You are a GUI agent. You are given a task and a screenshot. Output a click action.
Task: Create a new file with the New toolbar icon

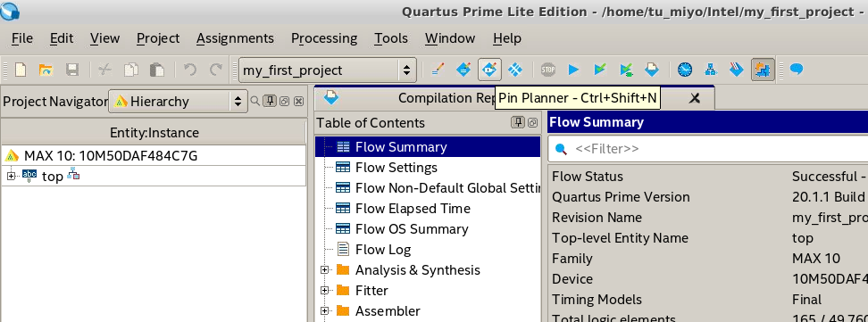coord(21,70)
